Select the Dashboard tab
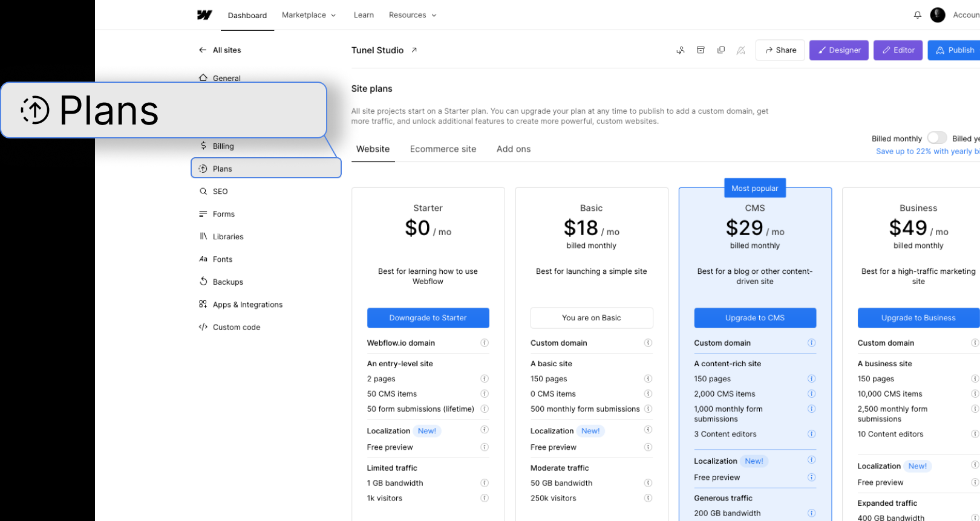This screenshot has width=980, height=521. point(247,16)
